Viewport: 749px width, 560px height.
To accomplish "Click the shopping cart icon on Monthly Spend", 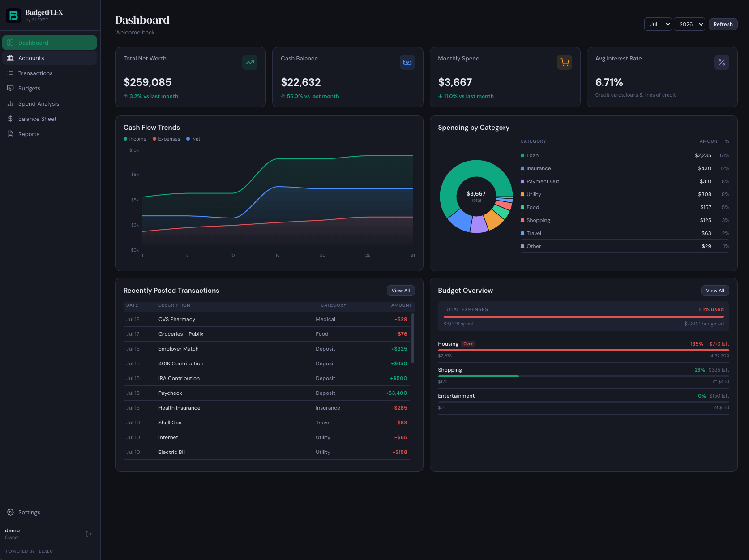I will (x=565, y=62).
